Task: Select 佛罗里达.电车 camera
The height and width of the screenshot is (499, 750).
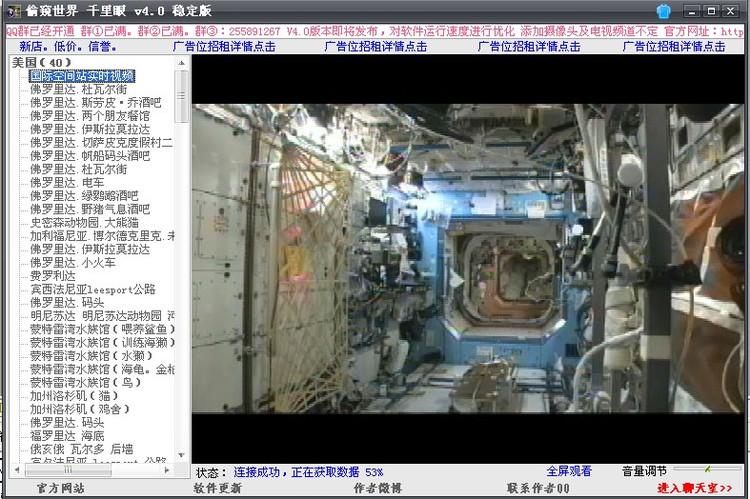Action: tap(67, 183)
